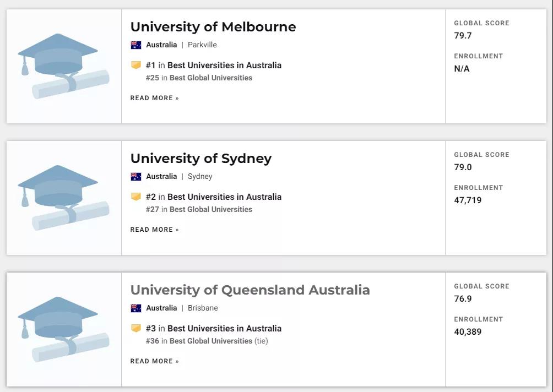Viewport: 553px width, 392px height.
Task: Click READ MORE under University of Queensland
Action: (154, 361)
